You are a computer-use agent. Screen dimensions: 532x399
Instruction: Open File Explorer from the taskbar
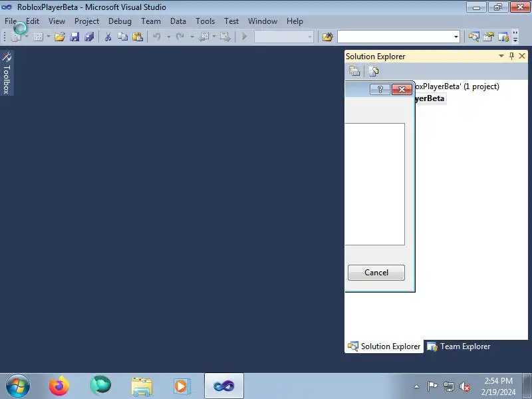(142, 386)
